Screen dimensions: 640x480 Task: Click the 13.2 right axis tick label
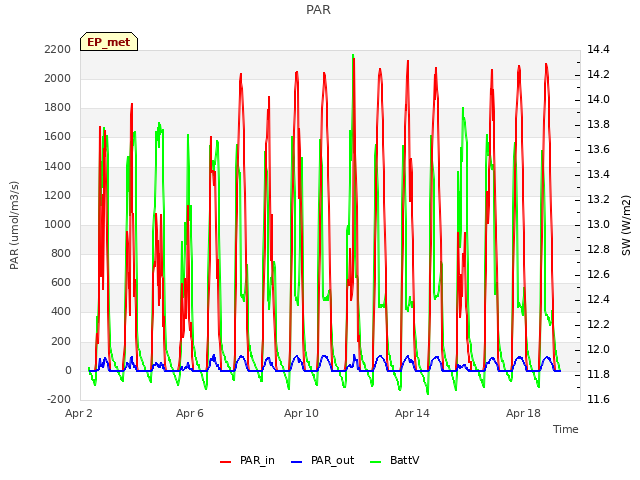(598, 200)
